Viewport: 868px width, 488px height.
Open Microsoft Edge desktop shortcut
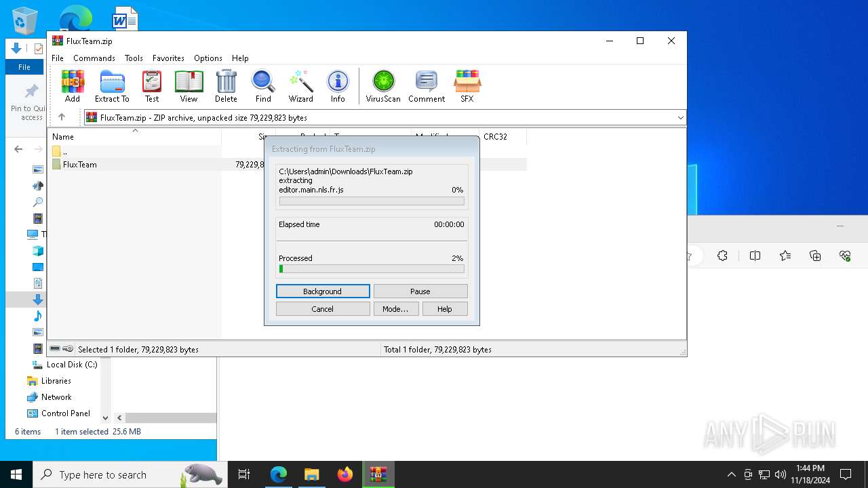tap(76, 18)
